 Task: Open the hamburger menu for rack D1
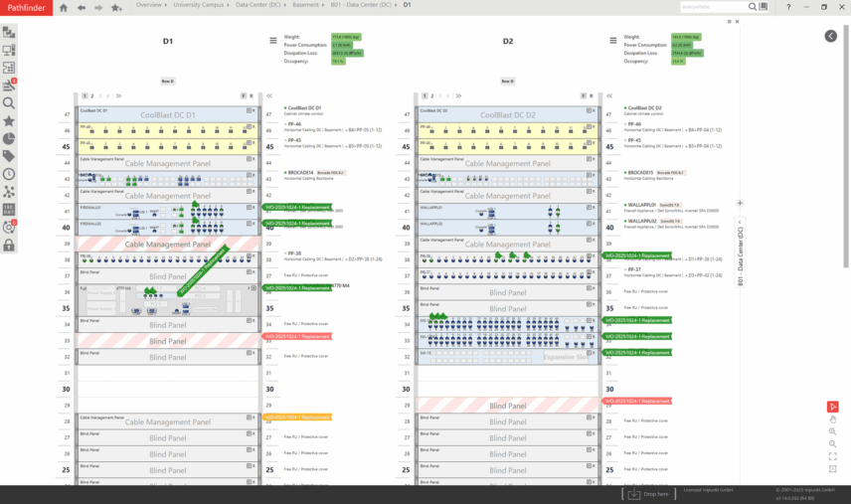[x=273, y=41]
